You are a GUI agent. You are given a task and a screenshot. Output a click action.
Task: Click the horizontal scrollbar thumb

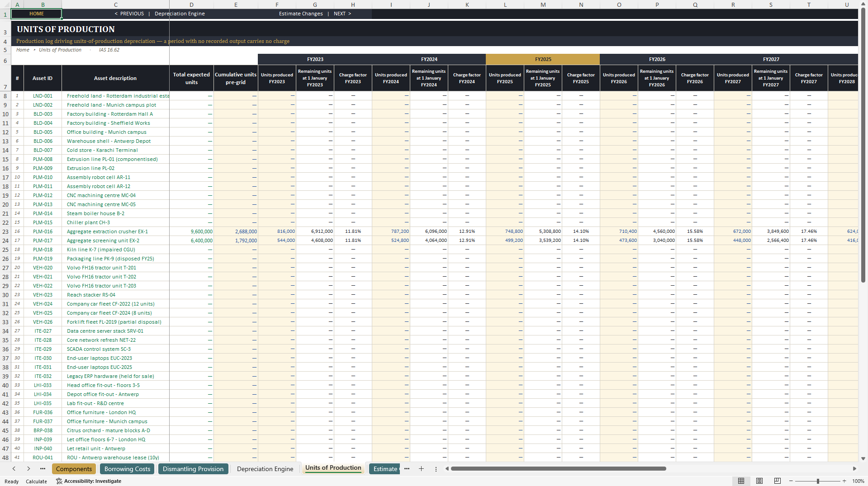558,469
